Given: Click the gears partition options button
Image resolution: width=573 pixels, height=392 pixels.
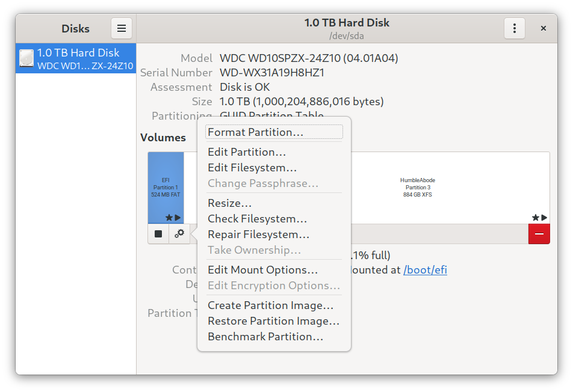Looking at the screenshot, I should coord(179,234).
